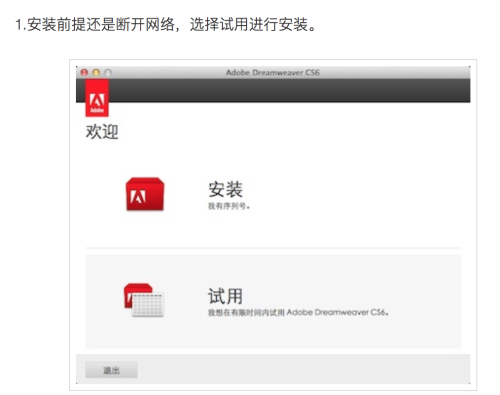
Task: Click the Adobe logo badge in header
Action: (97, 98)
